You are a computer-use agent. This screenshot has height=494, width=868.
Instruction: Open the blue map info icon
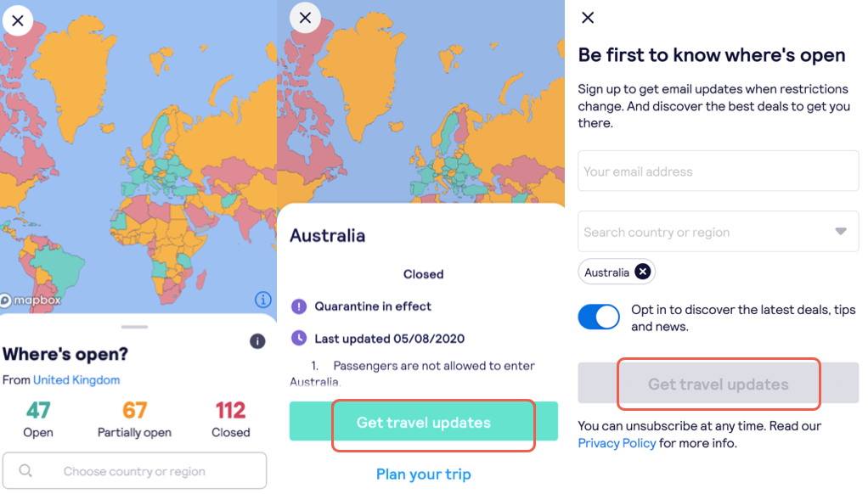point(263,300)
